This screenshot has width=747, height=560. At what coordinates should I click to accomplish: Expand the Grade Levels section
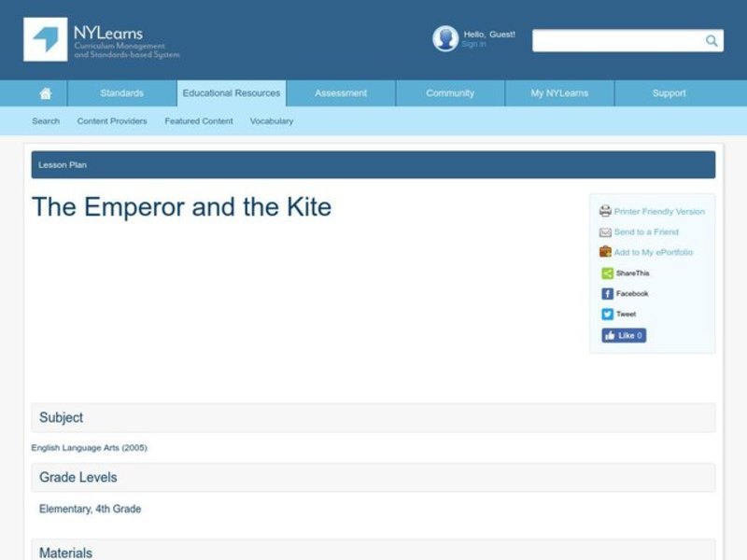pos(78,477)
